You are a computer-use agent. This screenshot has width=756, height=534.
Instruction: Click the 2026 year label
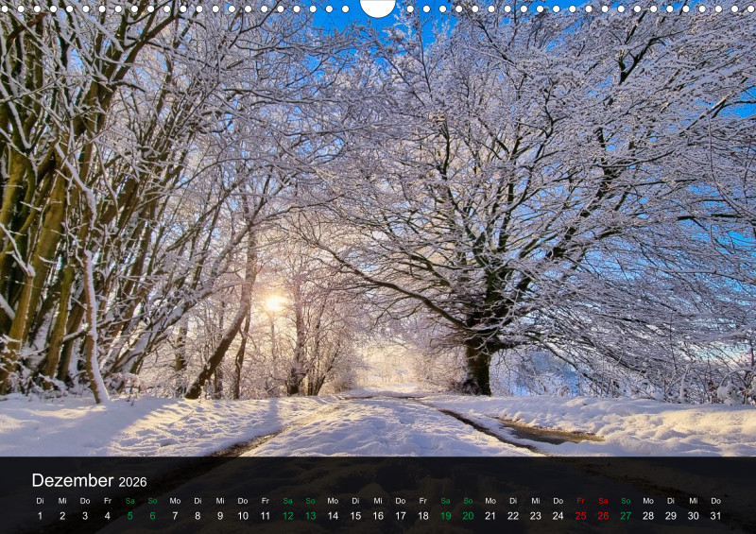point(133,482)
